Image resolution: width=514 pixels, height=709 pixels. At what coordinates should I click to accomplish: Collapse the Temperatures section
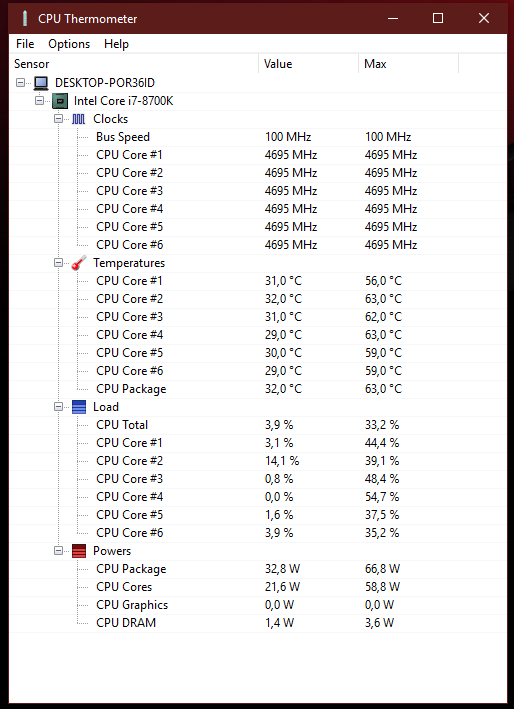click(x=58, y=263)
